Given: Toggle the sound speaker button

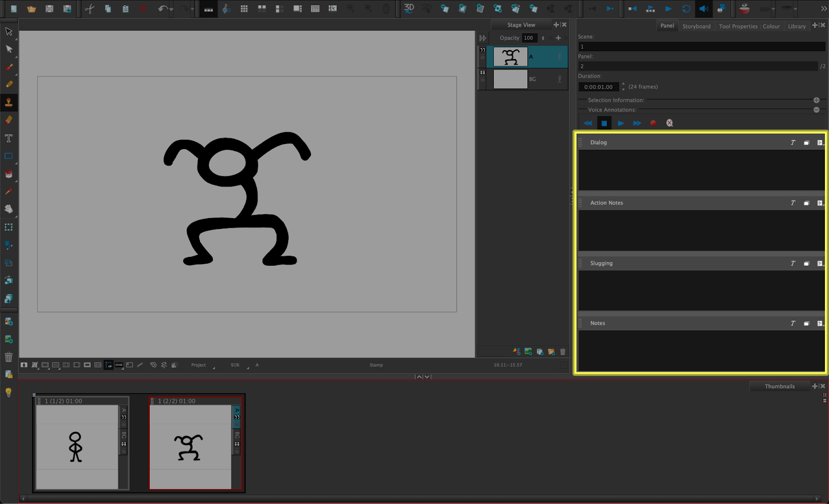Looking at the screenshot, I should point(703,9).
